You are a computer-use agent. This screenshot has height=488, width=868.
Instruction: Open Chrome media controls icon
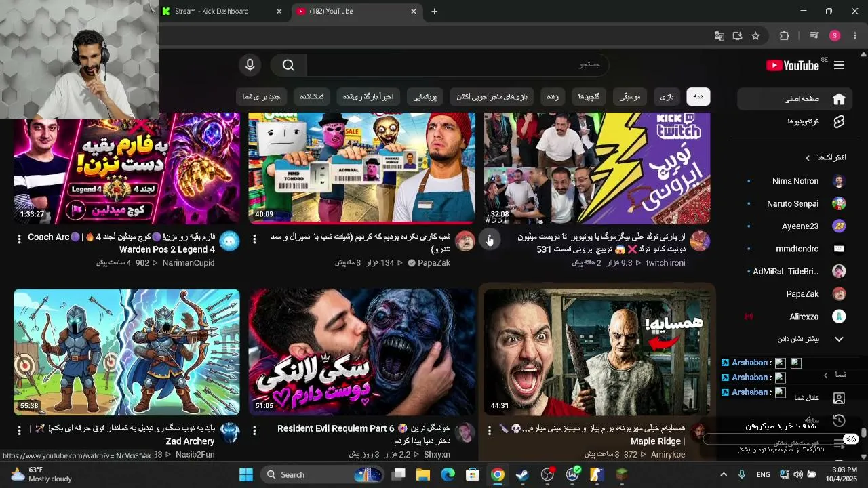(x=814, y=36)
